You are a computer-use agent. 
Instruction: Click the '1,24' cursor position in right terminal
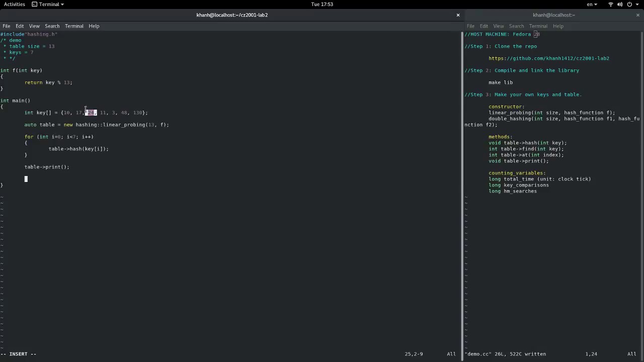pyautogui.click(x=591, y=354)
